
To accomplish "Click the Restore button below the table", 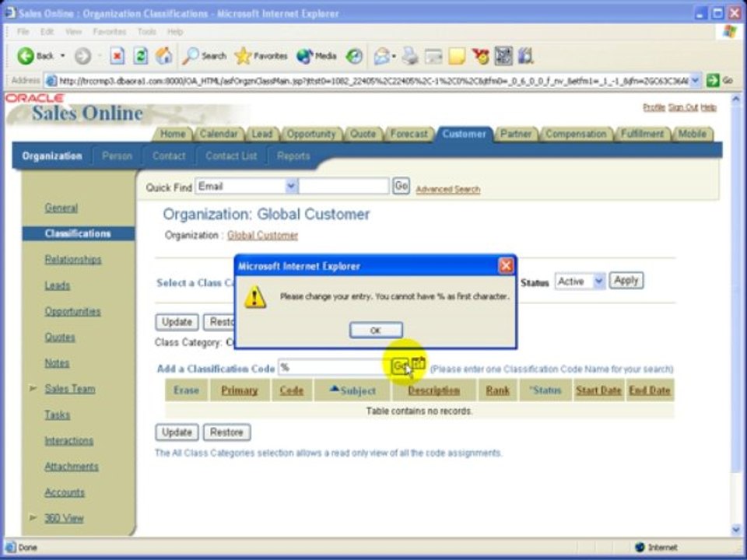I will click(x=226, y=432).
